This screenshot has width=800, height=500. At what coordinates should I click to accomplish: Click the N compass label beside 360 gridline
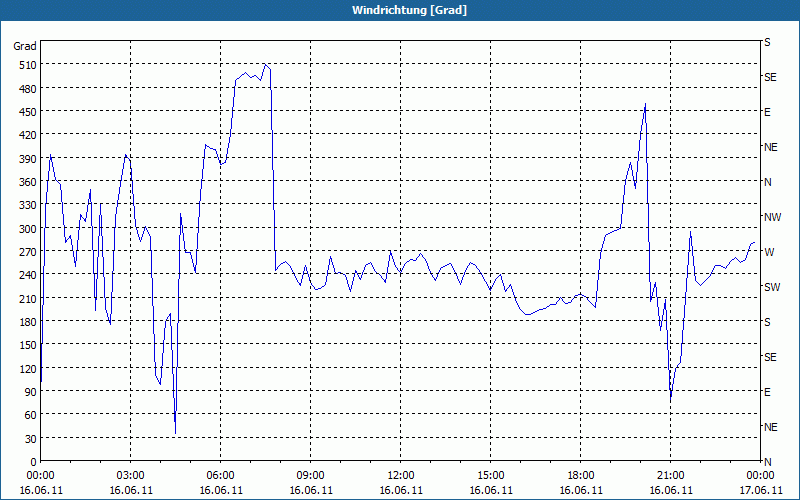pos(767,182)
